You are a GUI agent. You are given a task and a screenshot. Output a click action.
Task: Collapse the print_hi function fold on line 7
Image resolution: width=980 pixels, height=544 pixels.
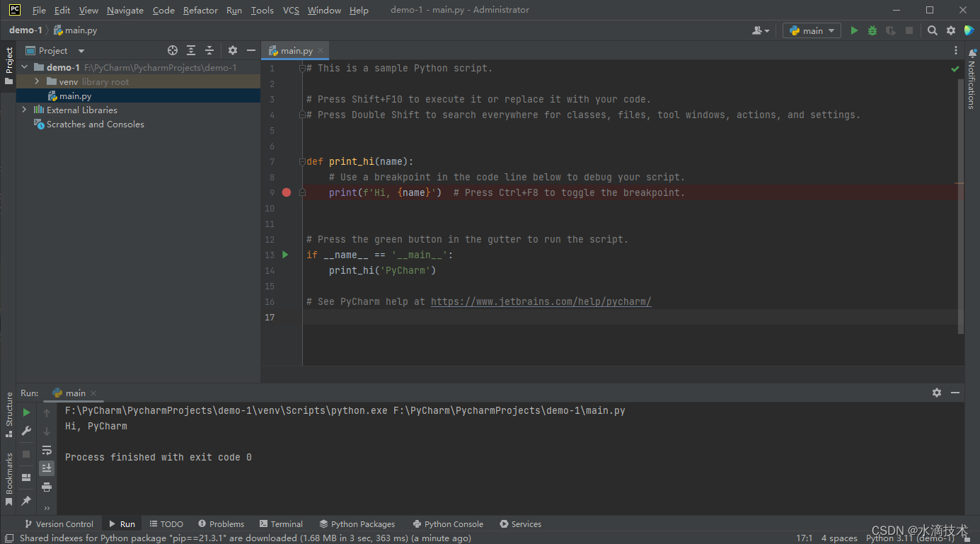(302, 161)
